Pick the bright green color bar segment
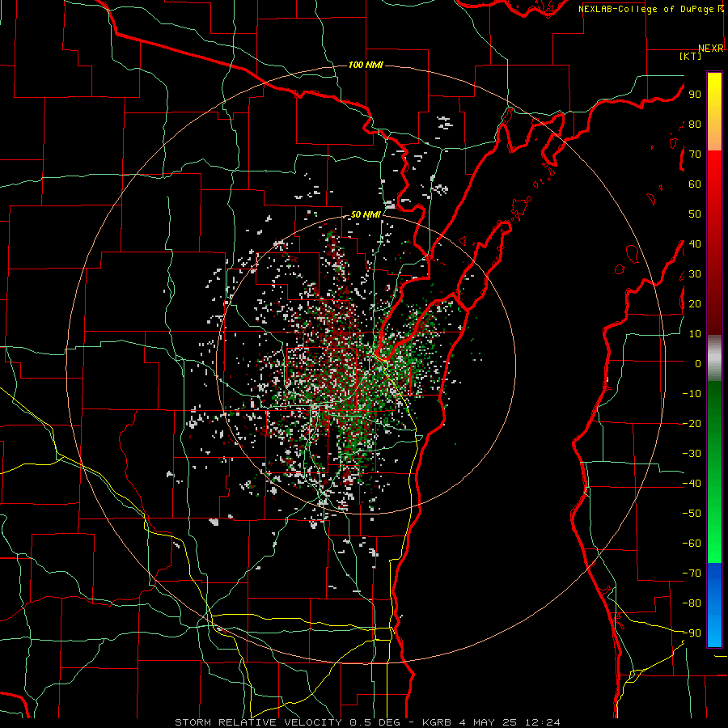Screen dimensions: 728x728 pyautogui.click(x=714, y=525)
